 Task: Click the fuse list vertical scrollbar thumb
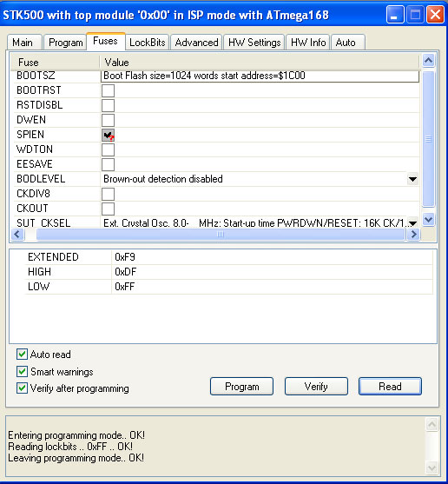pos(429,139)
